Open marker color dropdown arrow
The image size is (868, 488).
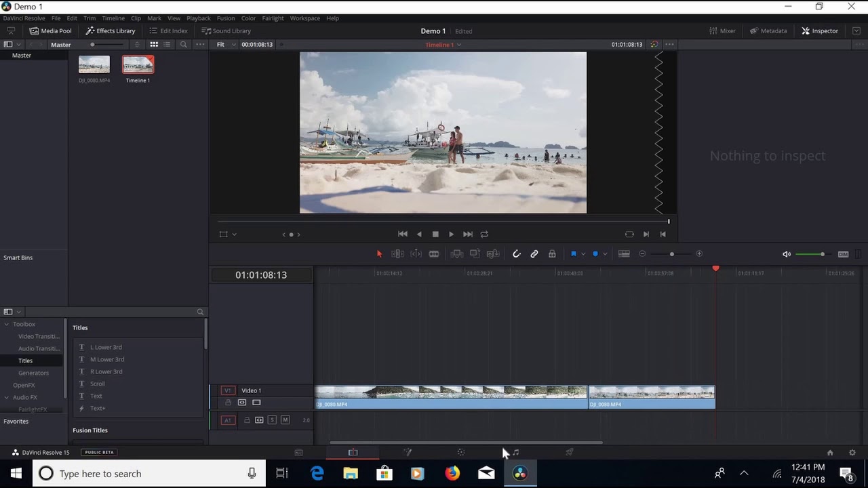point(604,254)
